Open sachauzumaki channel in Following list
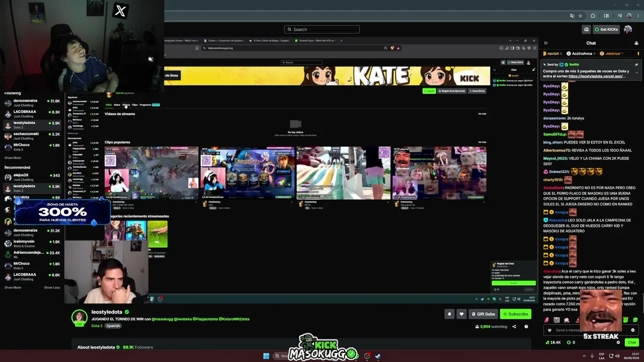 click(32, 136)
